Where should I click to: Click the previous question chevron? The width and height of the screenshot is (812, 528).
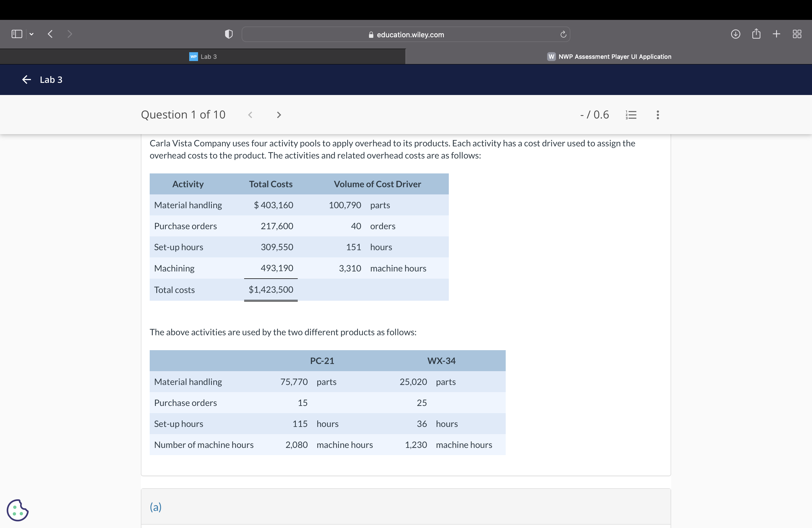(250, 115)
